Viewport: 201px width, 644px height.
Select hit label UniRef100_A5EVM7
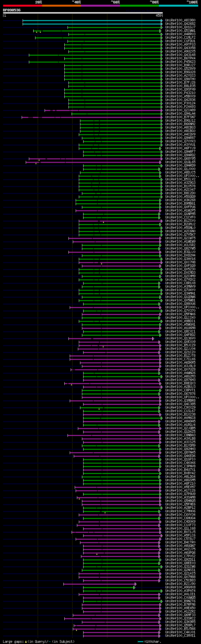pyautogui.click(x=180, y=487)
